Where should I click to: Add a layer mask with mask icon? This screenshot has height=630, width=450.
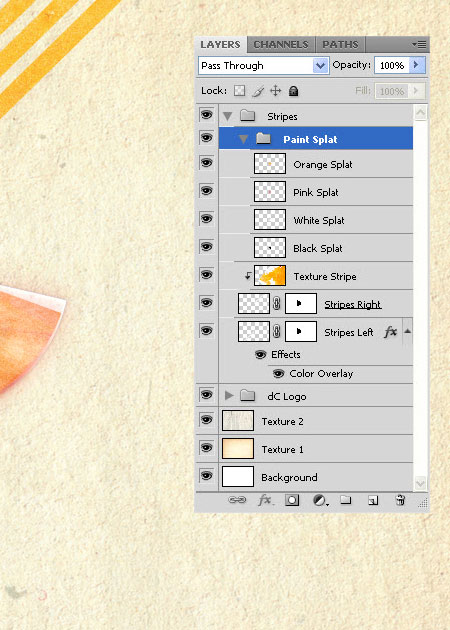292,500
